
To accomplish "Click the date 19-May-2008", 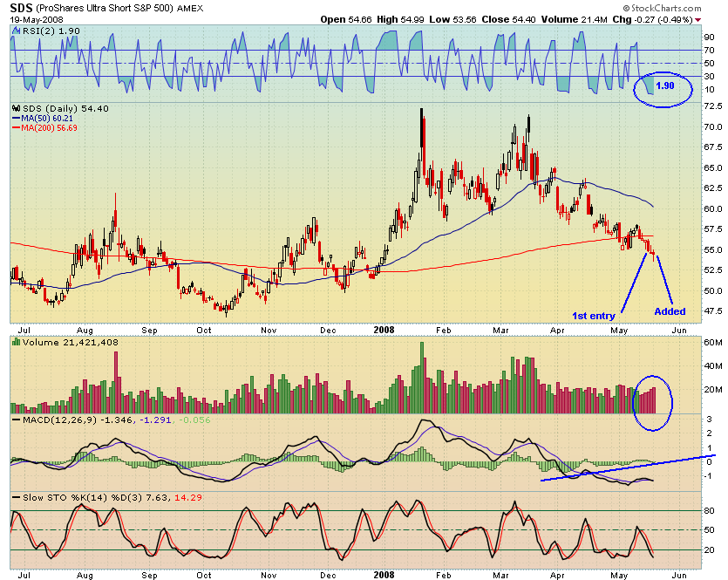I will (x=37, y=19).
